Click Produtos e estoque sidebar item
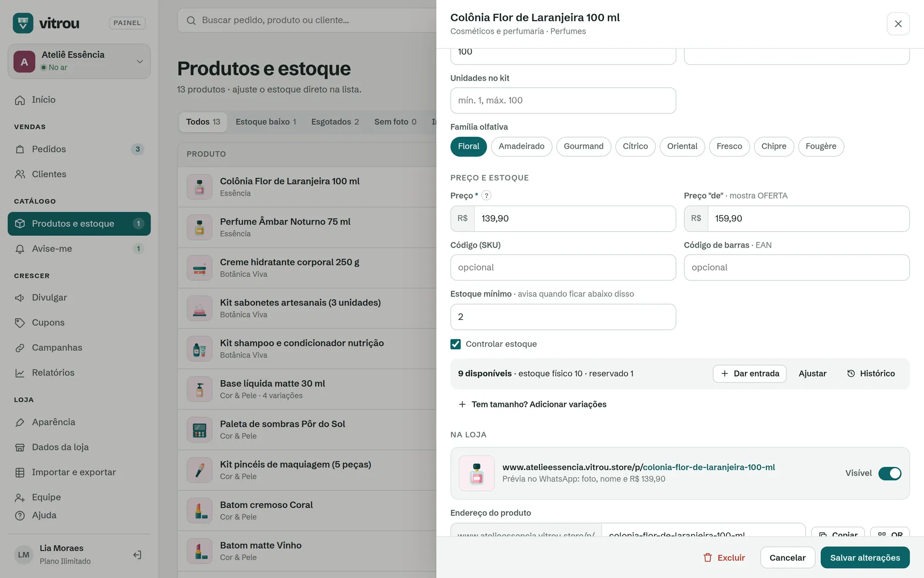 79,223
